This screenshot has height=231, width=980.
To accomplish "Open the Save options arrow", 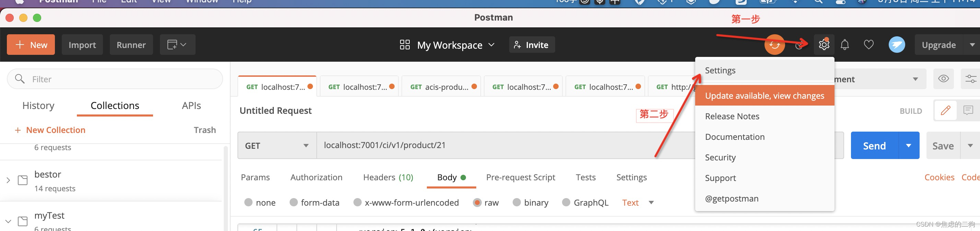I will 970,146.
